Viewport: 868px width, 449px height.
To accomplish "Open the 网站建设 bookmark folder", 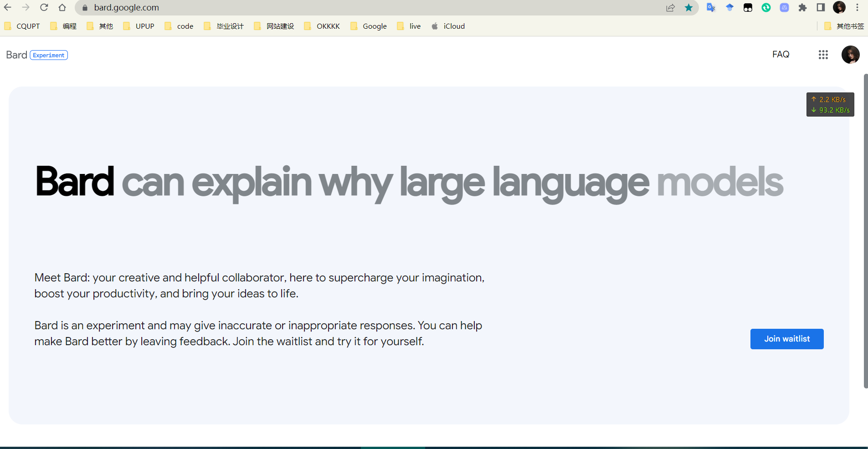I will pos(274,26).
